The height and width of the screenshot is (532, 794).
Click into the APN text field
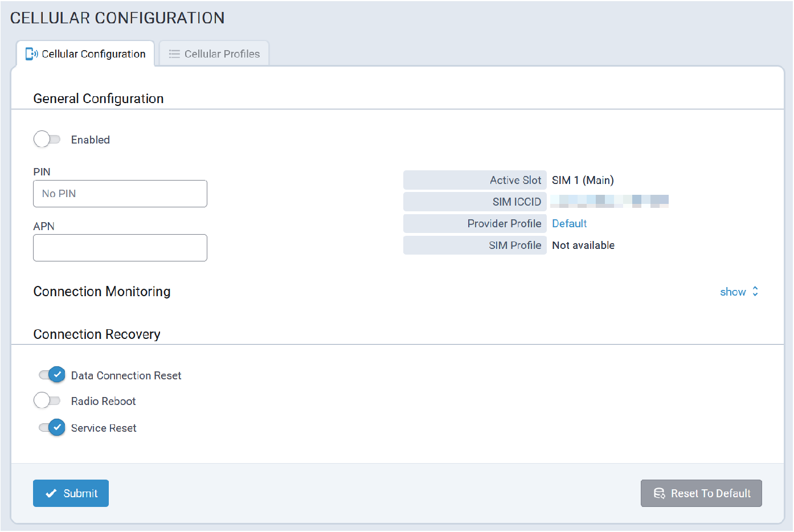coord(120,248)
